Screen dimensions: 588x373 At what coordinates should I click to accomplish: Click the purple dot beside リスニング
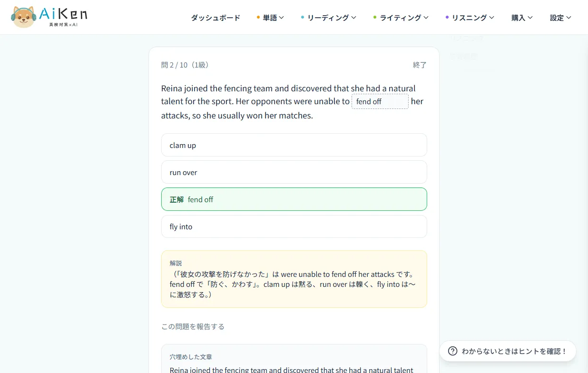point(447,18)
